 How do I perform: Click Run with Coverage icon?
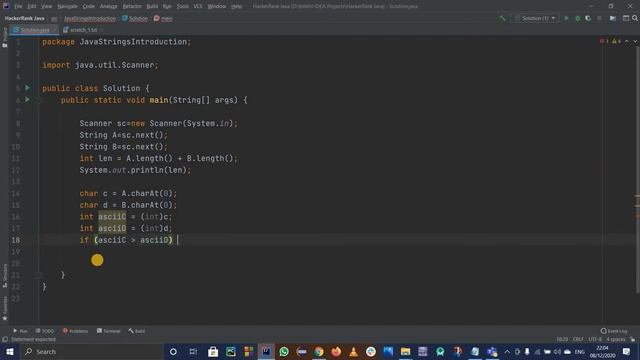(x=588, y=18)
